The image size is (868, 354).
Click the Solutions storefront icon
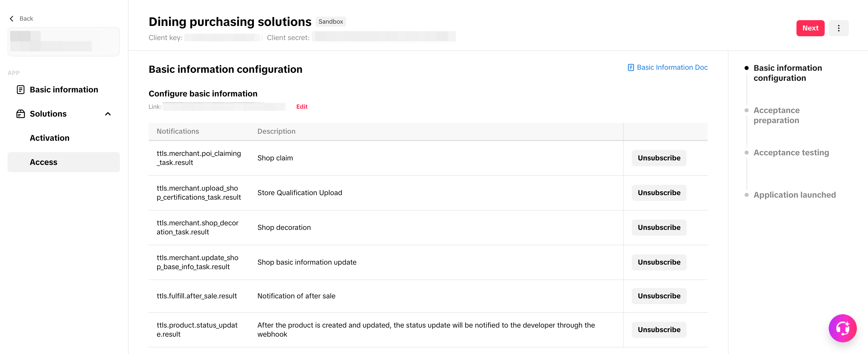pyautogui.click(x=21, y=114)
